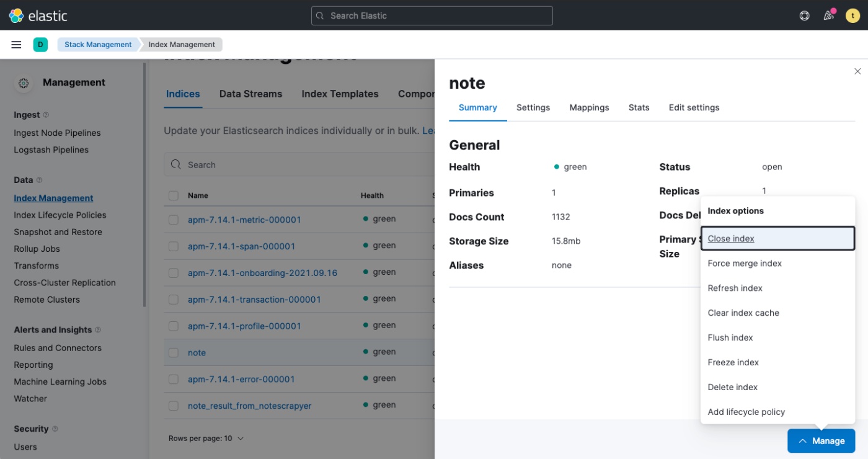The image size is (868, 459).
Task: Collapse the Manage index options menu
Action: (821, 441)
